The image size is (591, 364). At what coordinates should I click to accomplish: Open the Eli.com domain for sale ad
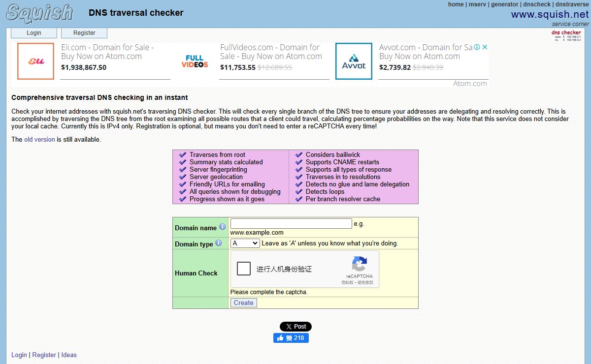coord(107,52)
